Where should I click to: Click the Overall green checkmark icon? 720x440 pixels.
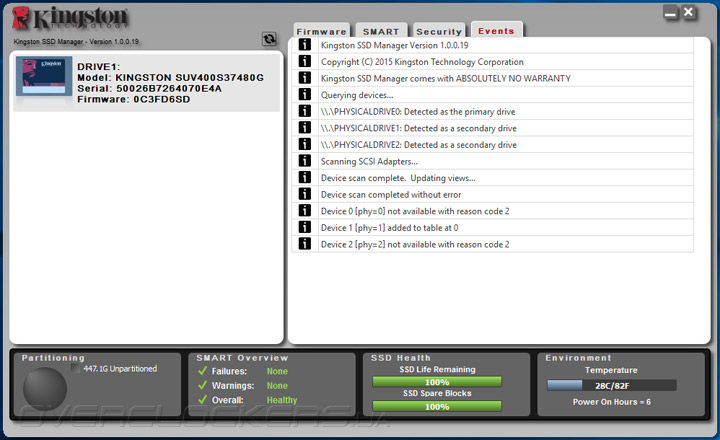pyautogui.click(x=202, y=400)
